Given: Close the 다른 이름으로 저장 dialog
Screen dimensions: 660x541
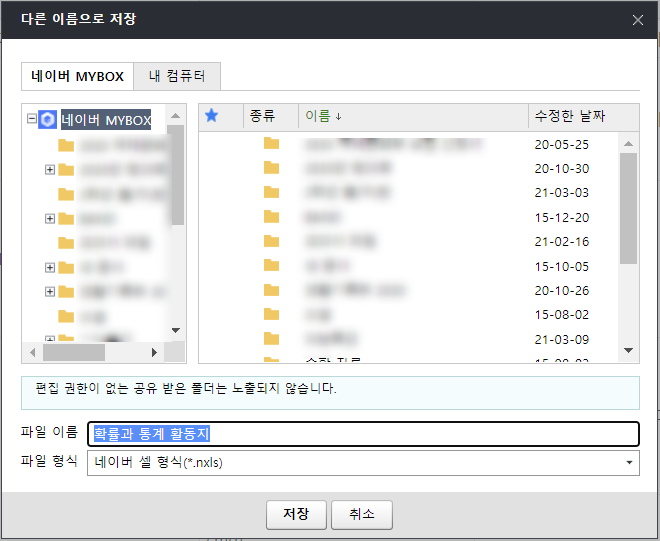Looking at the screenshot, I should click(638, 20).
